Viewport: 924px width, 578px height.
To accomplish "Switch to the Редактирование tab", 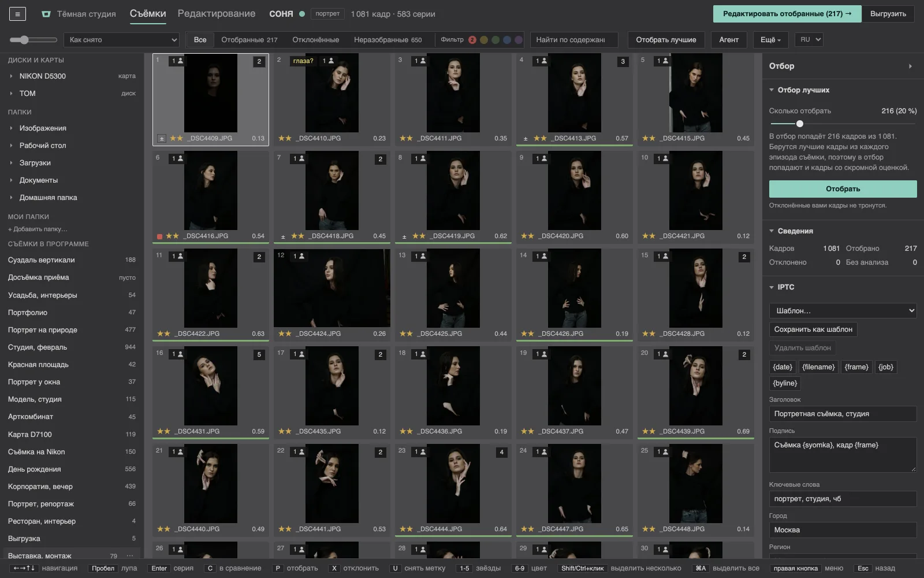I will (217, 14).
